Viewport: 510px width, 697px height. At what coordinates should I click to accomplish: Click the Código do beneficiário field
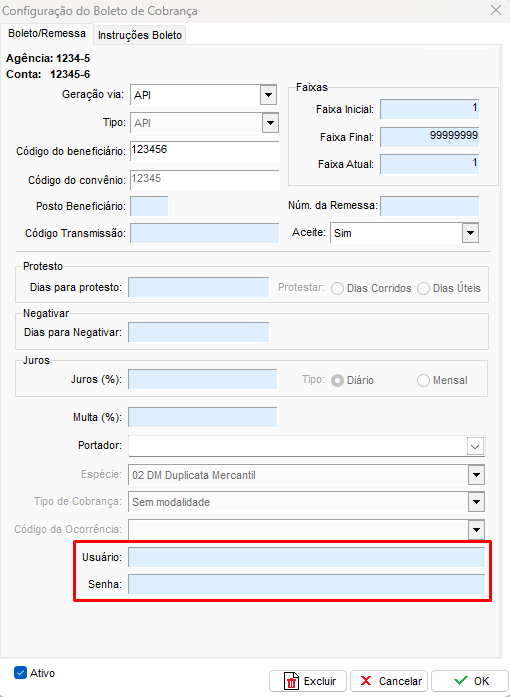(x=205, y=151)
